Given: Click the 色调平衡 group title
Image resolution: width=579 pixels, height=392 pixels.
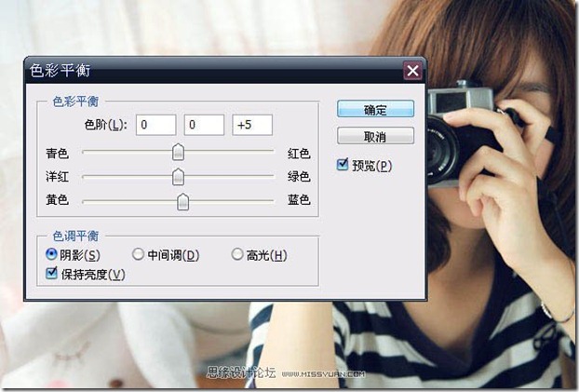Looking at the screenshot, I should pos(75,237).
